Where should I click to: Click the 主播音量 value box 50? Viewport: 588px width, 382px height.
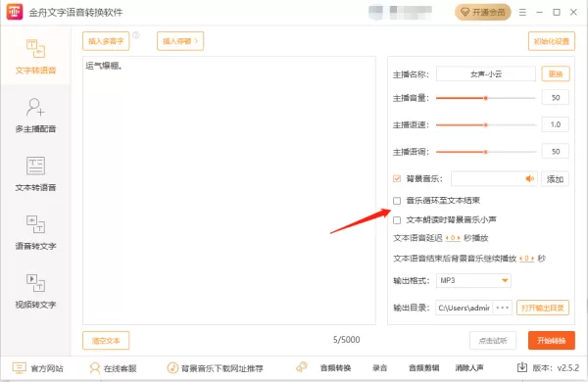click(x=556, y=98)
